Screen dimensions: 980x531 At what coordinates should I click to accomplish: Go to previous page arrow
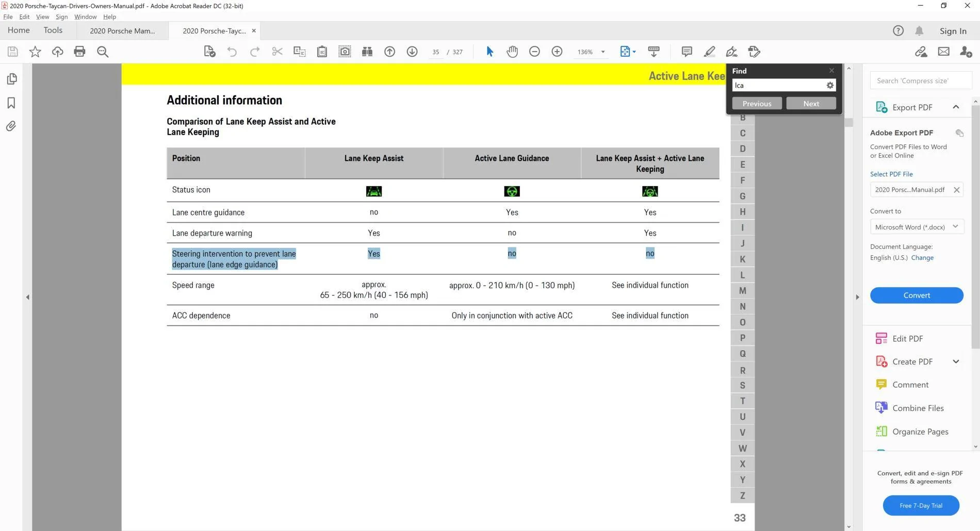point(390,52)
